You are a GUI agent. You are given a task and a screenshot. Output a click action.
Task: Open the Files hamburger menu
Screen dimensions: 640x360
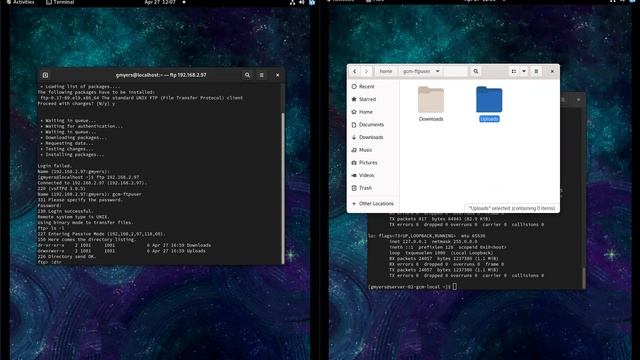click(536, 71)
